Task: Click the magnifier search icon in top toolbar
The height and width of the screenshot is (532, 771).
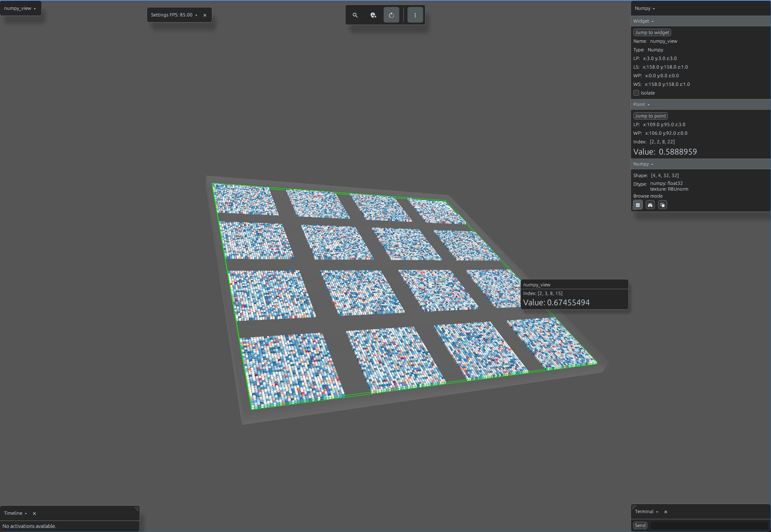Action: coord(355,15)
